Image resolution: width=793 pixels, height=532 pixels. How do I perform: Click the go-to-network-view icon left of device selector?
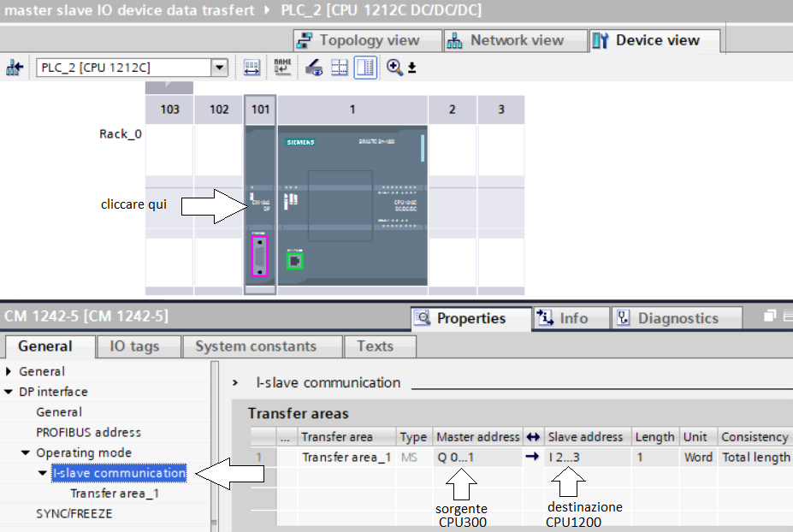click(15, 68)
